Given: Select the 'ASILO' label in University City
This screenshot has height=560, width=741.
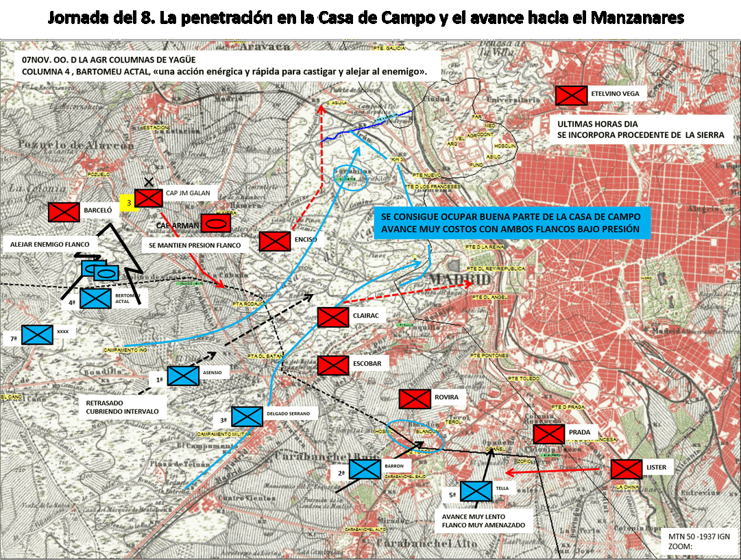Looking at the screenshot, I should point(493,156).
